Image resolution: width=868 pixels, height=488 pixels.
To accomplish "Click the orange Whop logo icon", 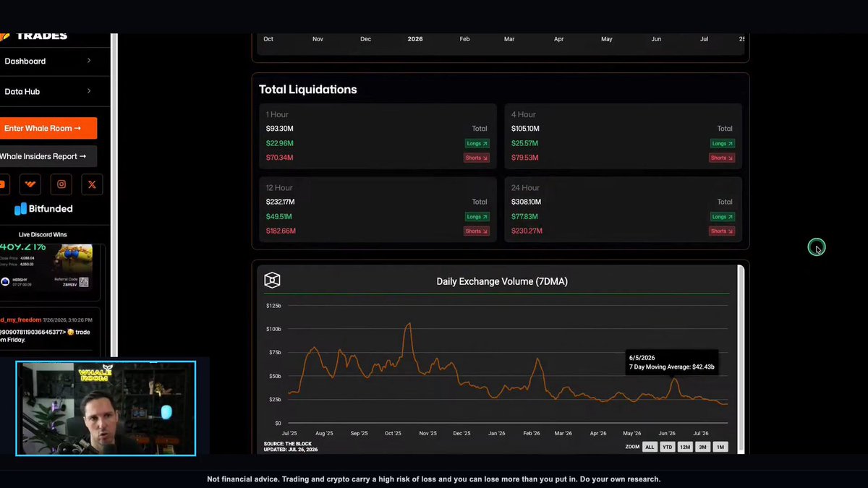I will tap(30, 184).
